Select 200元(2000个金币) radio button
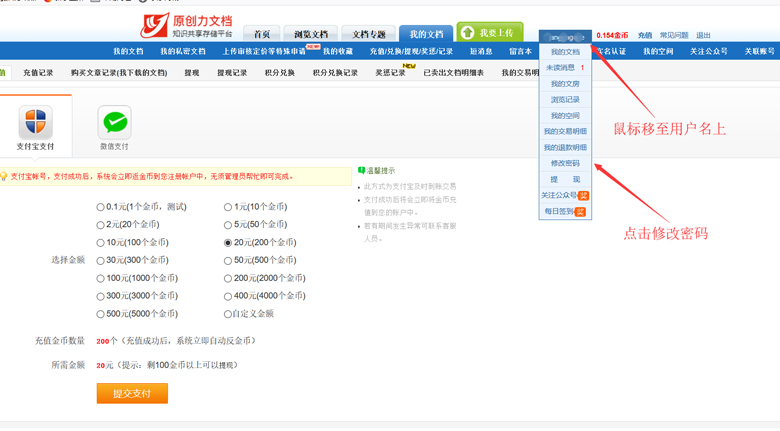 click(x=228, y=279)
